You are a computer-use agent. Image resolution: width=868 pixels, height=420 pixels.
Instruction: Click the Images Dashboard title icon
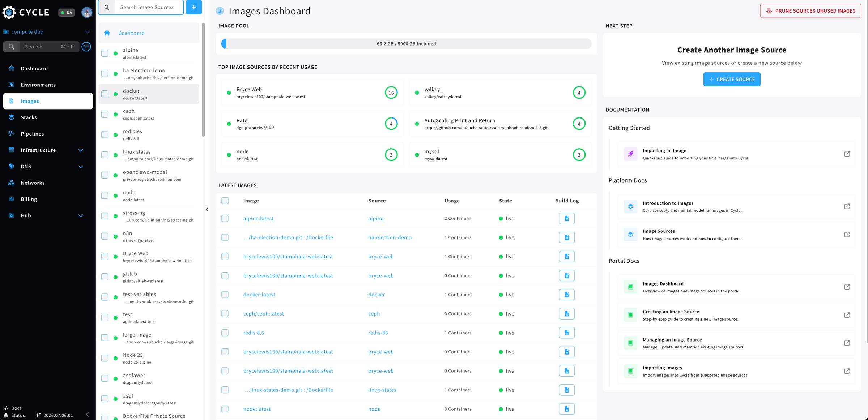click(x=220, y=11)
